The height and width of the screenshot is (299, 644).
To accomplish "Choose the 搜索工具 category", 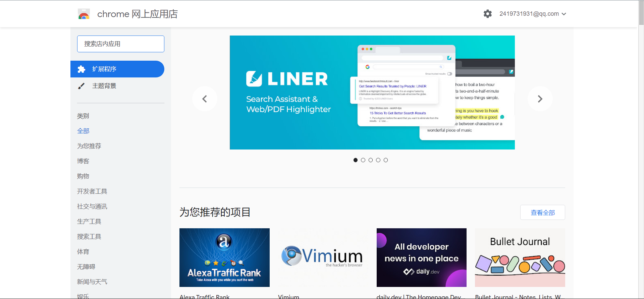I will 89,237.
